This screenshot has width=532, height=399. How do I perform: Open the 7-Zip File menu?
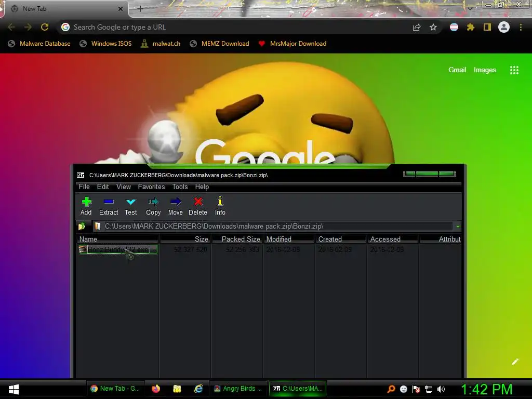(x=84, y=187)
